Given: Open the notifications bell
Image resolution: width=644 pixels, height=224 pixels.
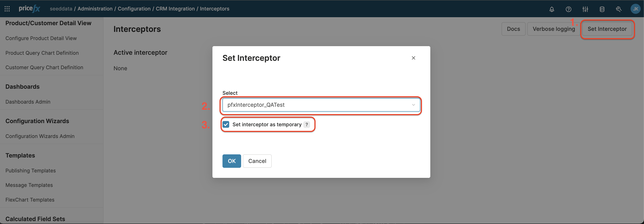Looking at the screenshot, I should (552, 9).
